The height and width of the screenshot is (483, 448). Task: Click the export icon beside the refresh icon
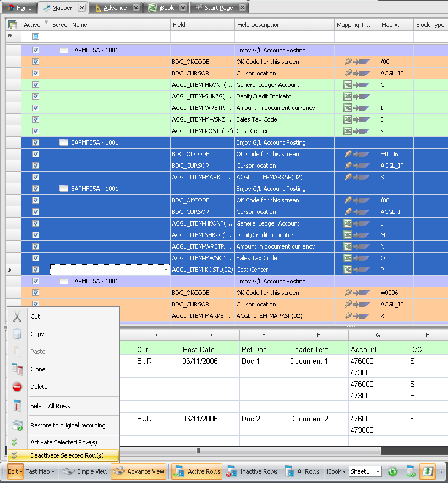410,472
